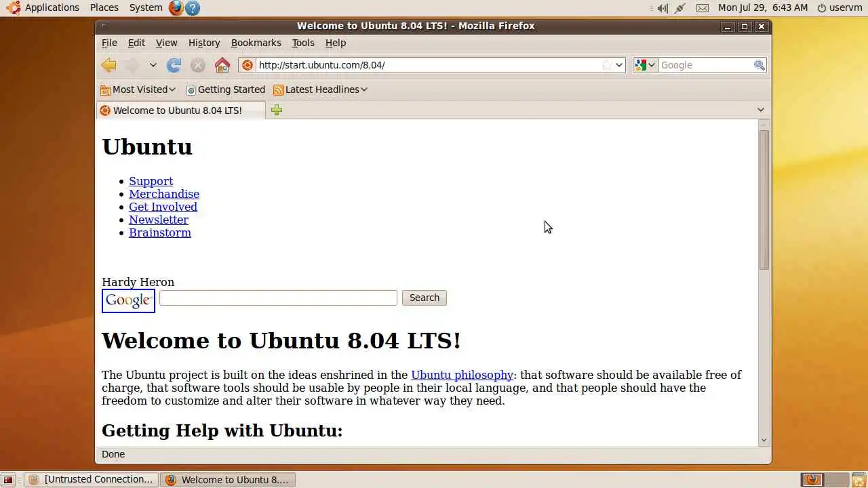Click the Getting Help with Ubuntu heading
This screenshot has width=868, height=488.
click(222, 430)
